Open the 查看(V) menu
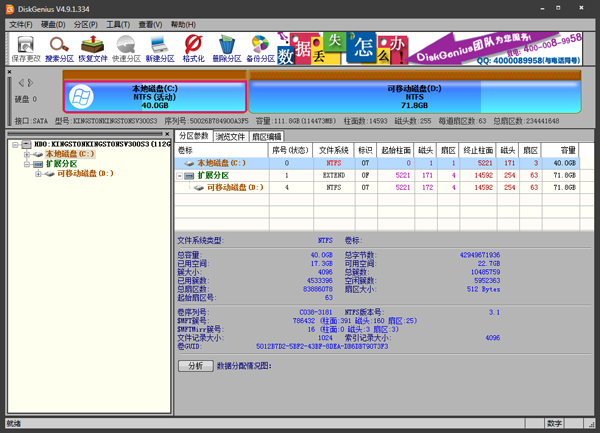Image resolution: width=600 pixels, height=433 pixels. [x=150, y=25]
